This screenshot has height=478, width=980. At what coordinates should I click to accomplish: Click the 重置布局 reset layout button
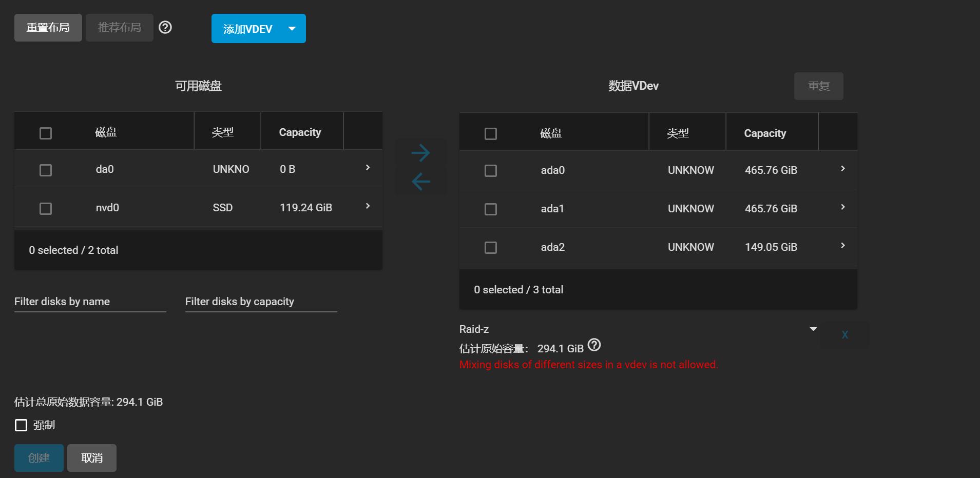(48, 28)
